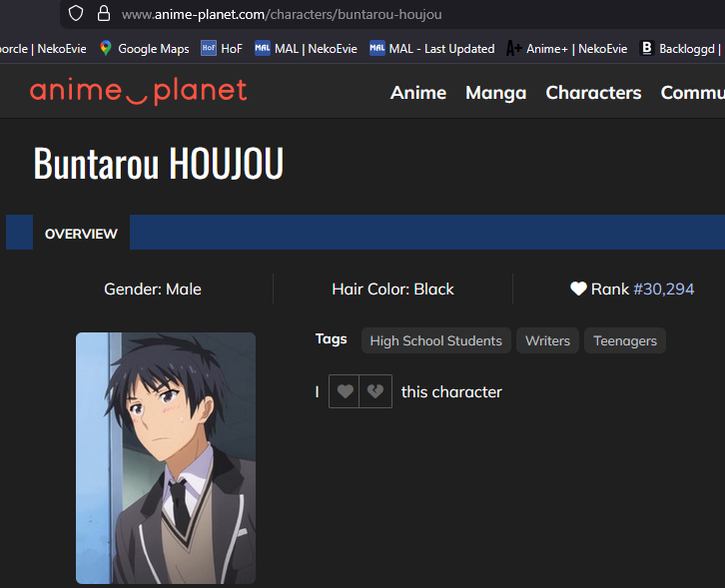Click the anime-planet logo
The image size is (725, 588).
pos(138,91)
